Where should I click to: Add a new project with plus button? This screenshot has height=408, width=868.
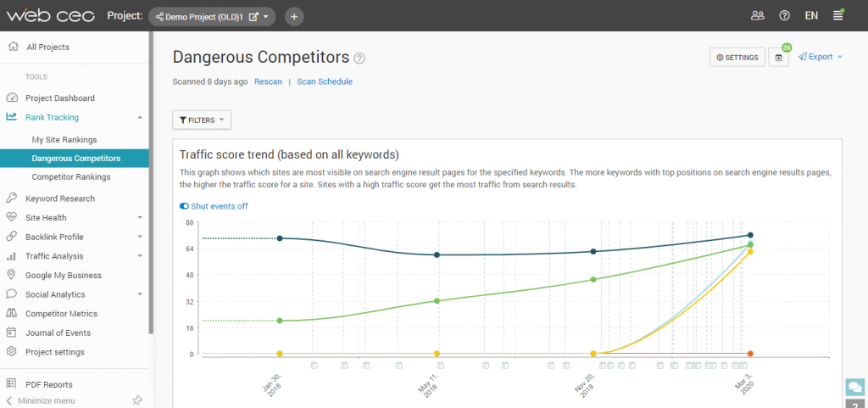point(294,17)
